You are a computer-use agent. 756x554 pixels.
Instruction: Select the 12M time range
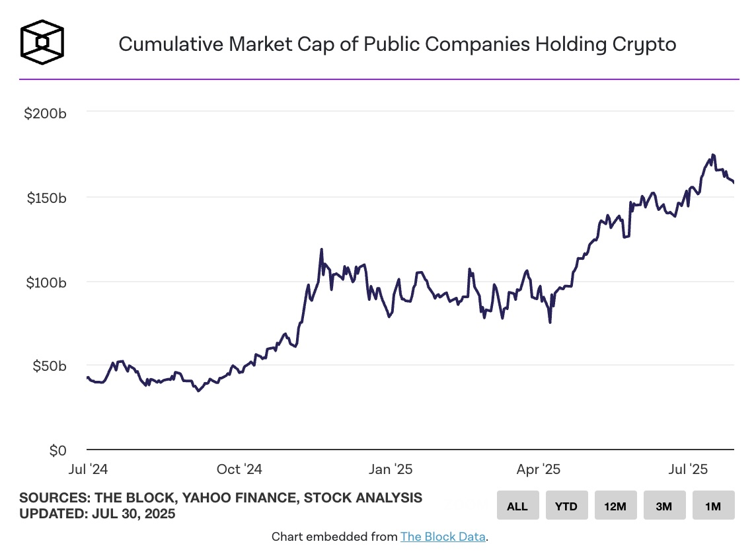pyautogui.click(x=616, y=505)
